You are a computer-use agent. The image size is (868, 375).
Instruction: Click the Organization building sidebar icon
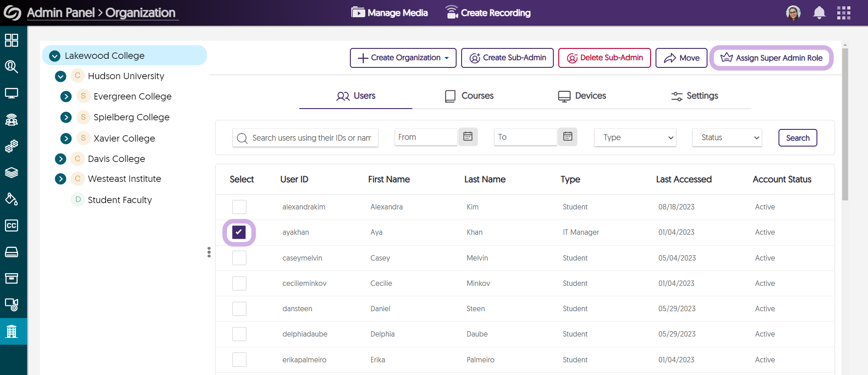(x=11, y=332)
